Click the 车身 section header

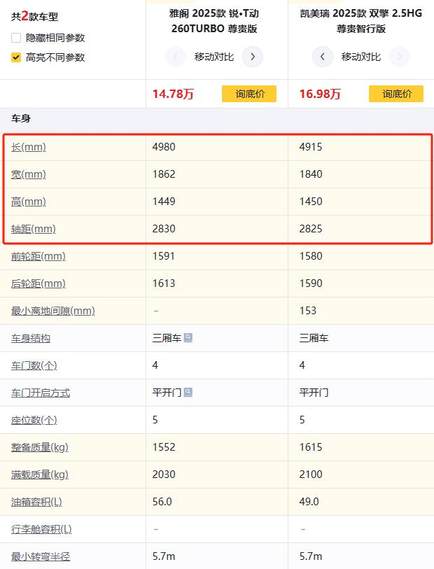[x=21, y=119]
